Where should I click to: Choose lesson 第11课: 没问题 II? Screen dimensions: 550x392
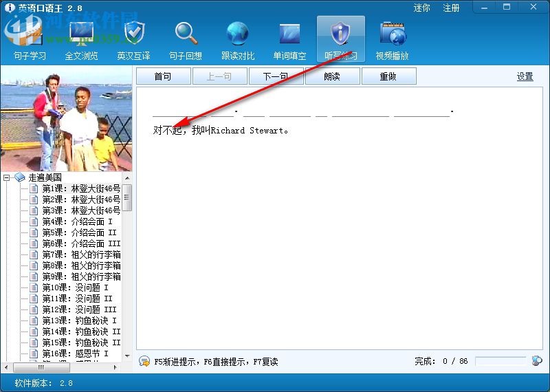pyautogui.click(x=78, y=298)
